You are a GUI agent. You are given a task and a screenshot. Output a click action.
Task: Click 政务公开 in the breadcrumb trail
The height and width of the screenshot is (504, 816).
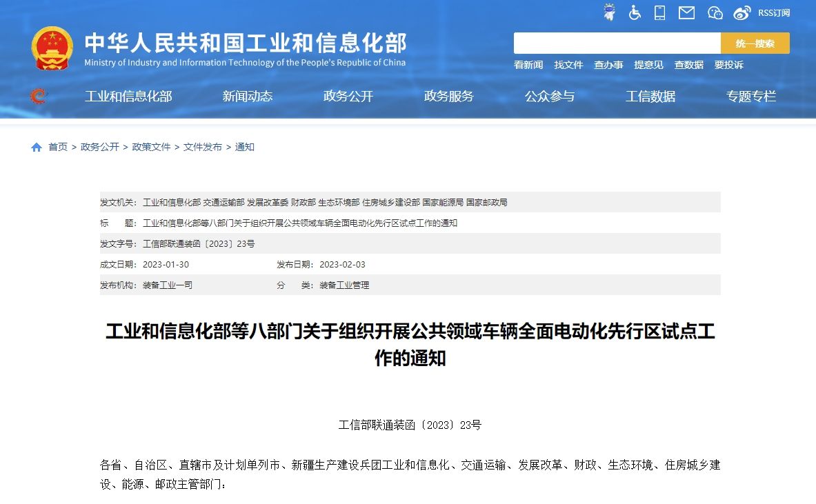(x=100, y=147)
